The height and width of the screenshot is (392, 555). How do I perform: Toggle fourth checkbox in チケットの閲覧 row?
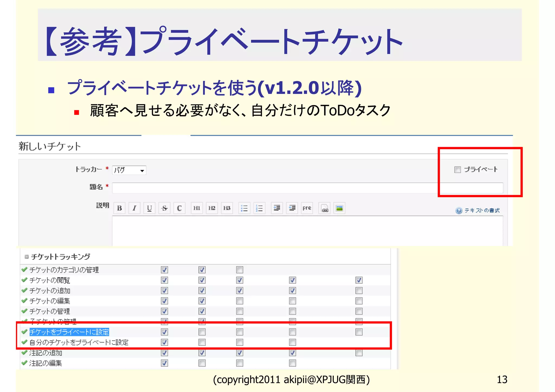pos(292,280)
